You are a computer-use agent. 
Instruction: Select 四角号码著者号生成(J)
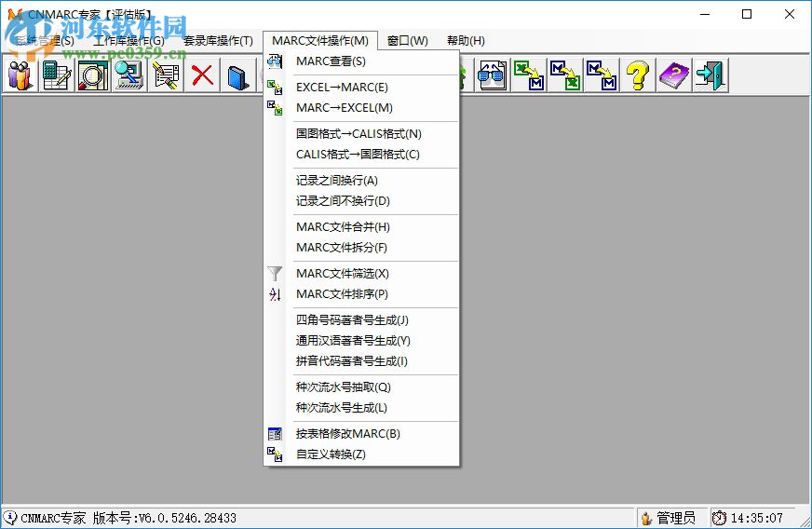tap(361, 320)
